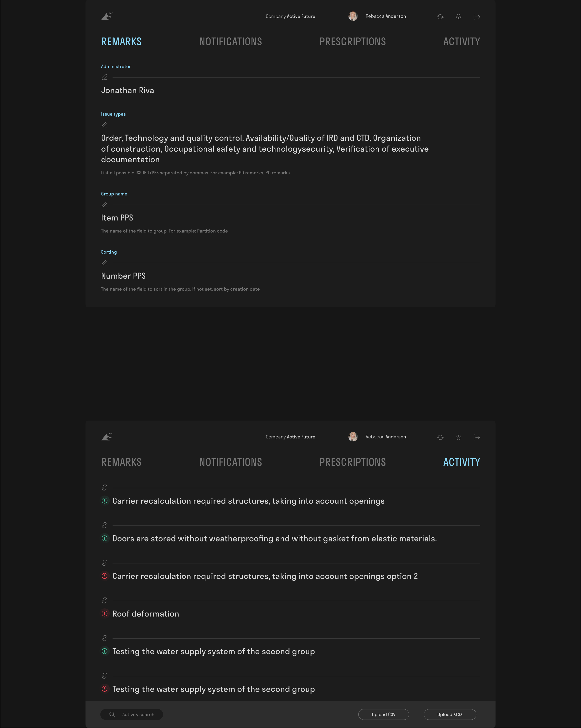
Task: Switch to Remarks tab in the bottom panel
Action: (121, 462)
